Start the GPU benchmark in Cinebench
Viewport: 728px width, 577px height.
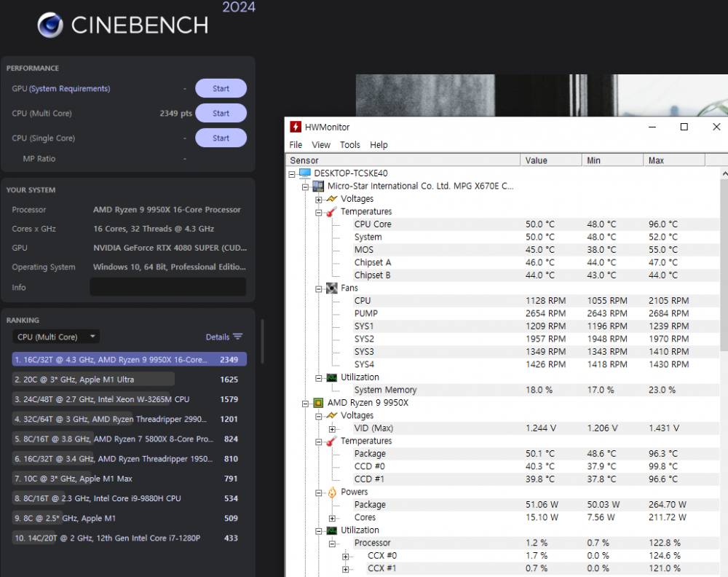tap(221, 88)
